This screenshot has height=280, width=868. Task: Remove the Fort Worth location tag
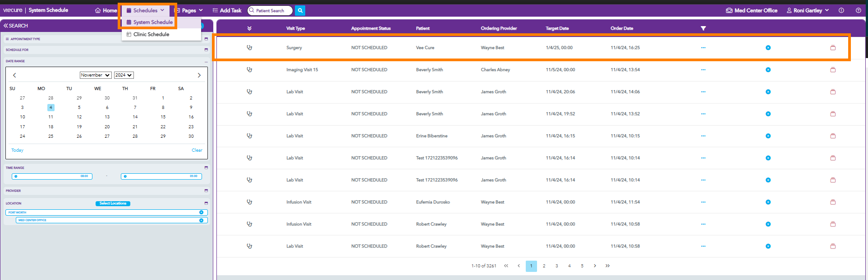pyautogui.click(x=201, y=212)
